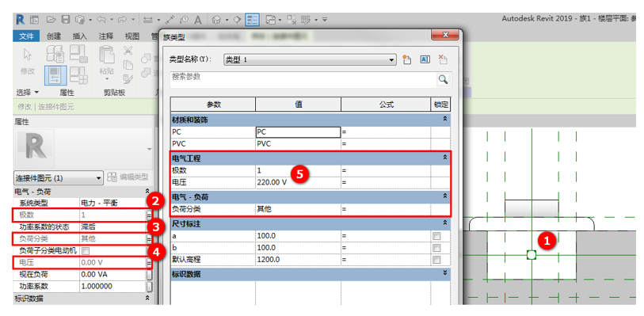Select the Text tool letter A icon
644x316 pixels.
click(x=198, y=19)
